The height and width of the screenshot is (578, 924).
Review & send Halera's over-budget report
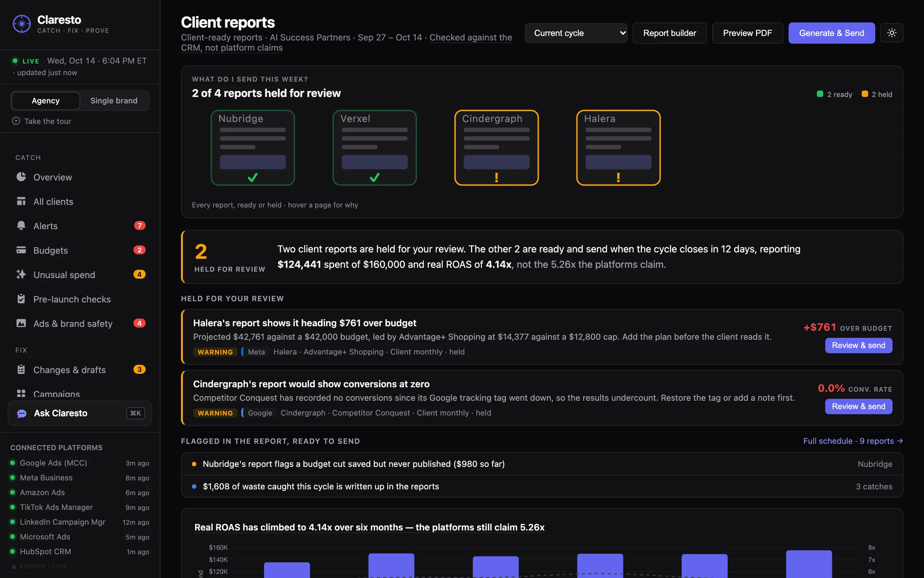[x=859, y=345]
